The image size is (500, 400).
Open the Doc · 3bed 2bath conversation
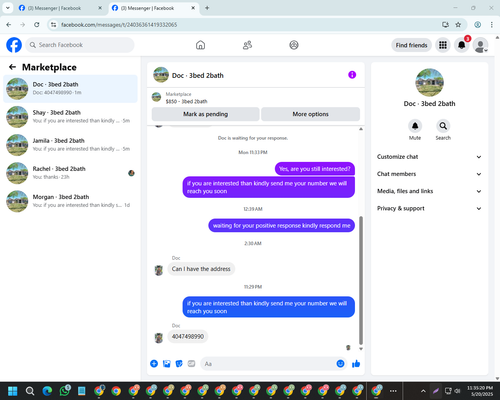click(x=70, y=89)
